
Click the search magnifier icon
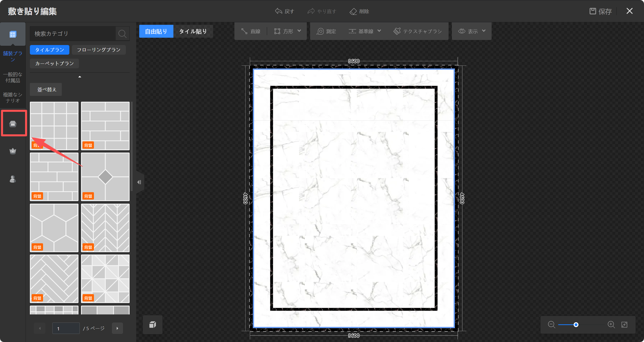click(123, 34)
